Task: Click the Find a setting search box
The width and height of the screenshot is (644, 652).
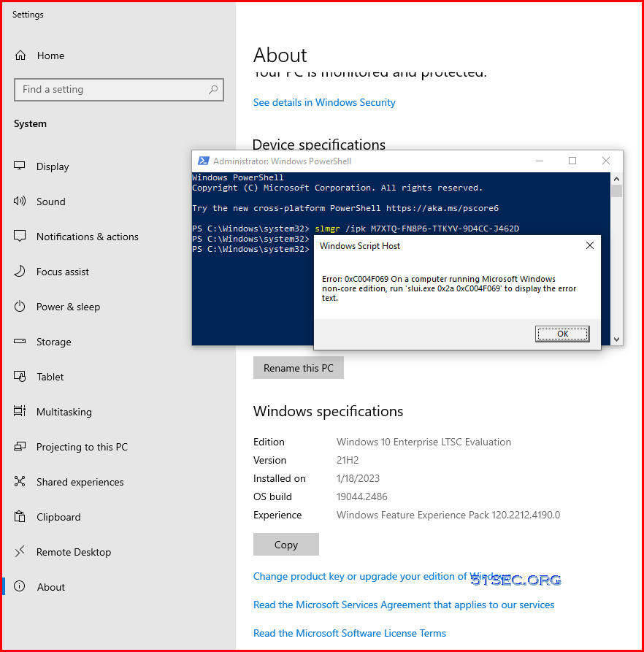Action: click(119, 89)
